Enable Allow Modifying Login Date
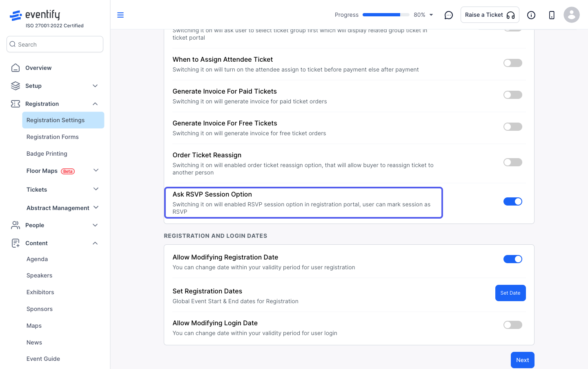 click(513, 325)
